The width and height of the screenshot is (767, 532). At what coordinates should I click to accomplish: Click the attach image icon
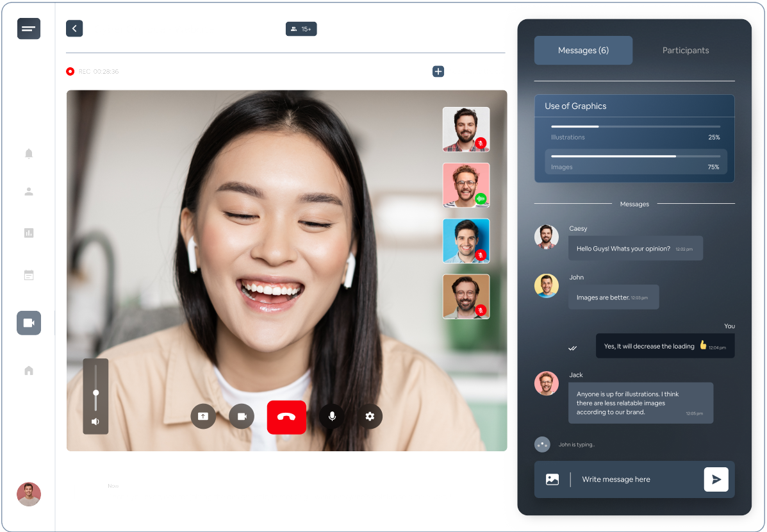[x=552, y=479]
